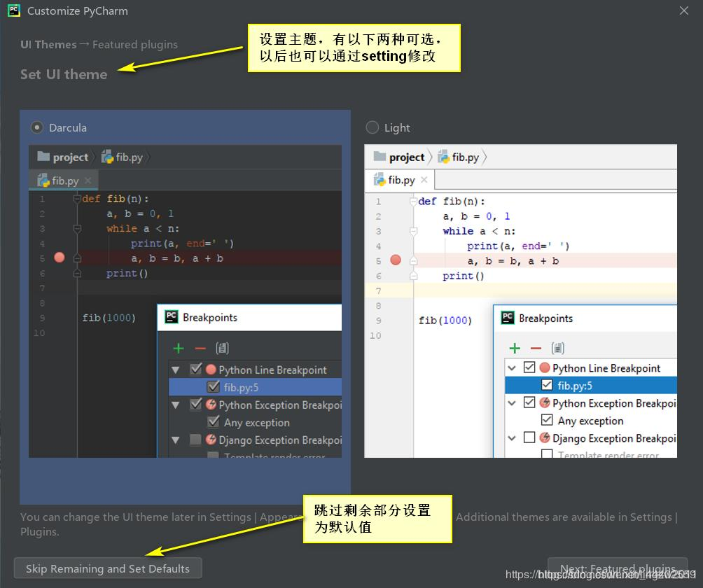Toggle Django Exception Breakpoint checkbox in Light preview
The width and height of the screenshot is (703, 588).
[x=529, y=437]
